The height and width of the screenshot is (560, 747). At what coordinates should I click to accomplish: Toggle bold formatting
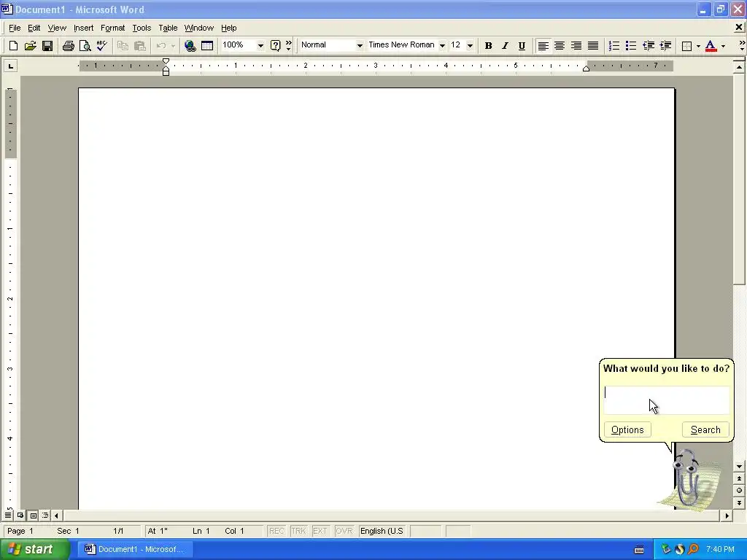pyautogui.click(x=488, y=46)
